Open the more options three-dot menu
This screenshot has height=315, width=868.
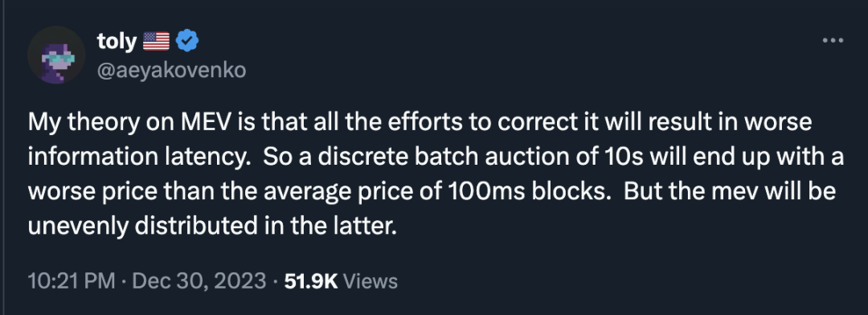(x=833, y=40)
